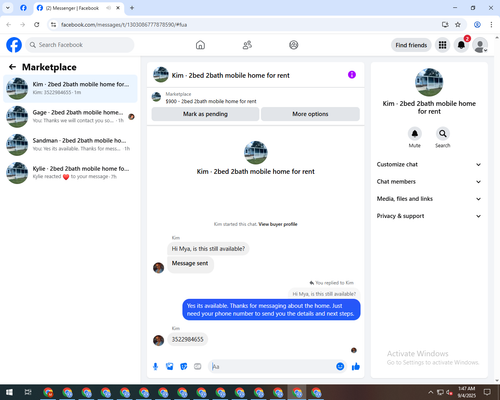Expand Chat members section
The height and width of the screenshot is (400, 500).
pos(429,182)
